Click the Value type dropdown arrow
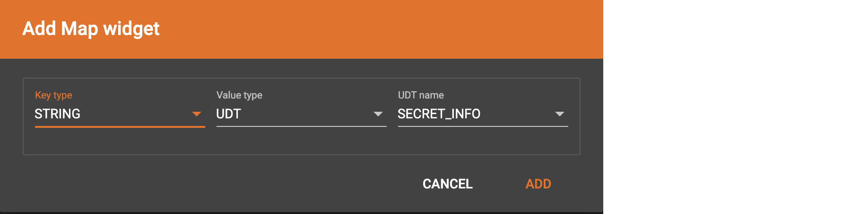Screen dimensions: 868x214 pyautogui.click(x=378, y=114)
